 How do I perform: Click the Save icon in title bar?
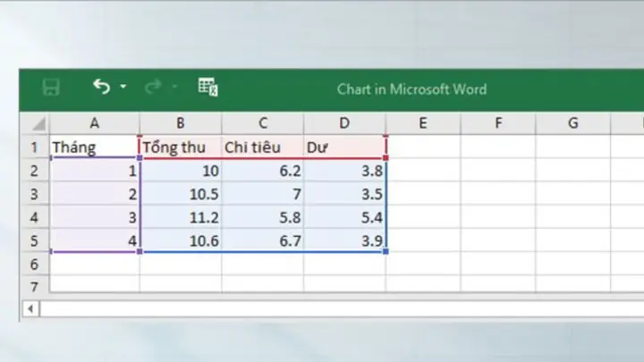pos(51,88)
